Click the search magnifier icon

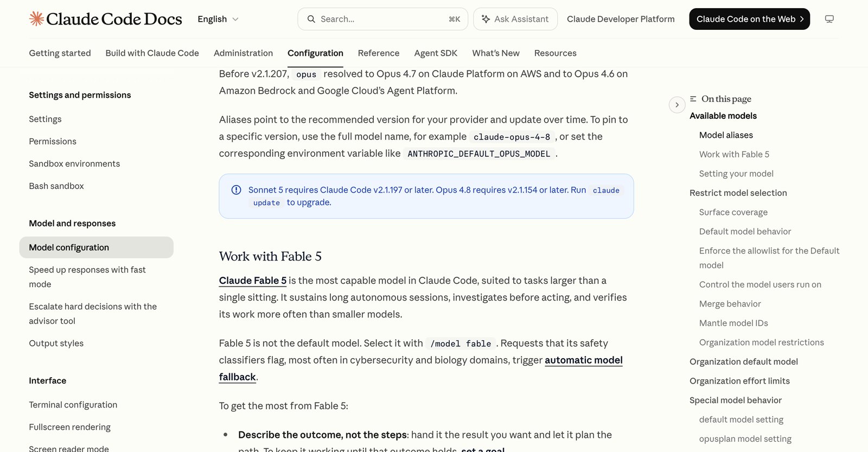click(311, 19)
